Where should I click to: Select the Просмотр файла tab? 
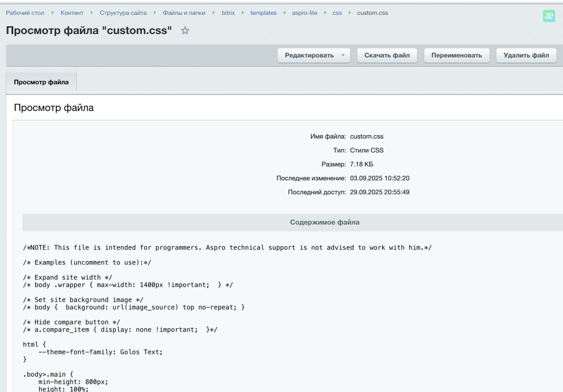(x=42, y=81)
